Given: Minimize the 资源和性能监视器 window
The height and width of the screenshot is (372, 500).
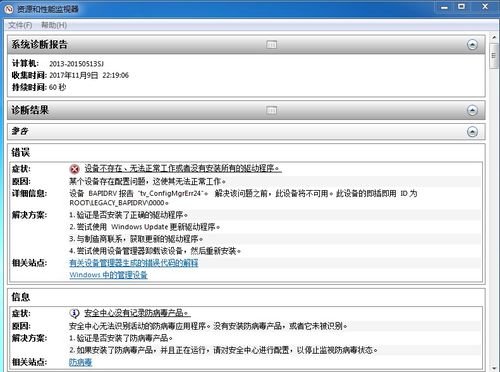Looking at the screenshot, I should [444, 7].
